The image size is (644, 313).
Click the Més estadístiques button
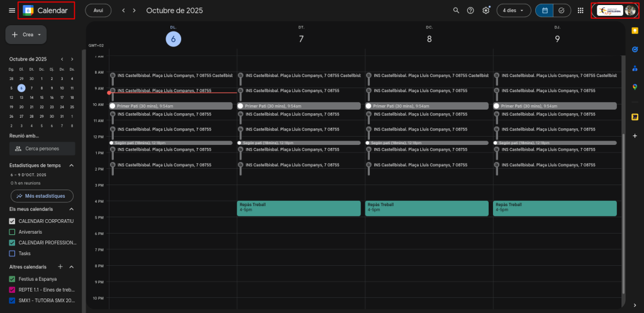(x=40, y=196)
